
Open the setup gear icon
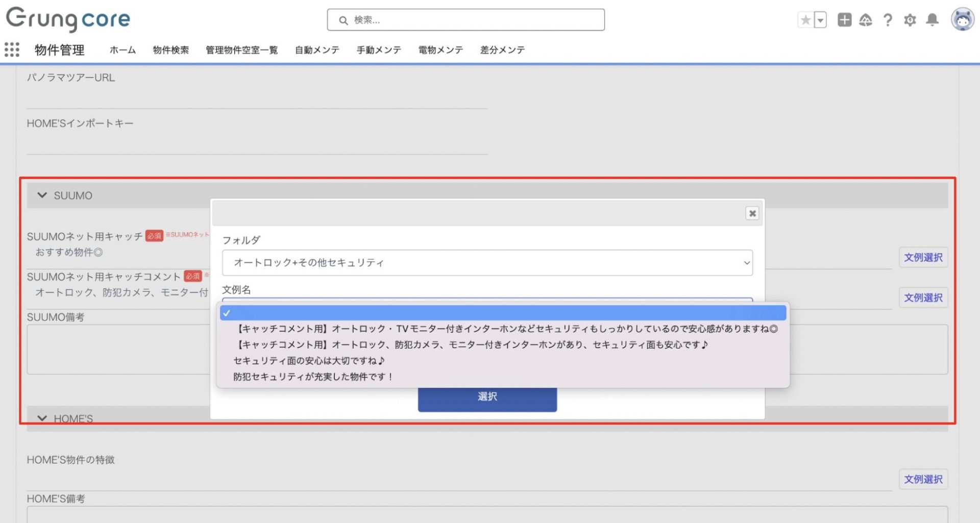tap(910, 20)
